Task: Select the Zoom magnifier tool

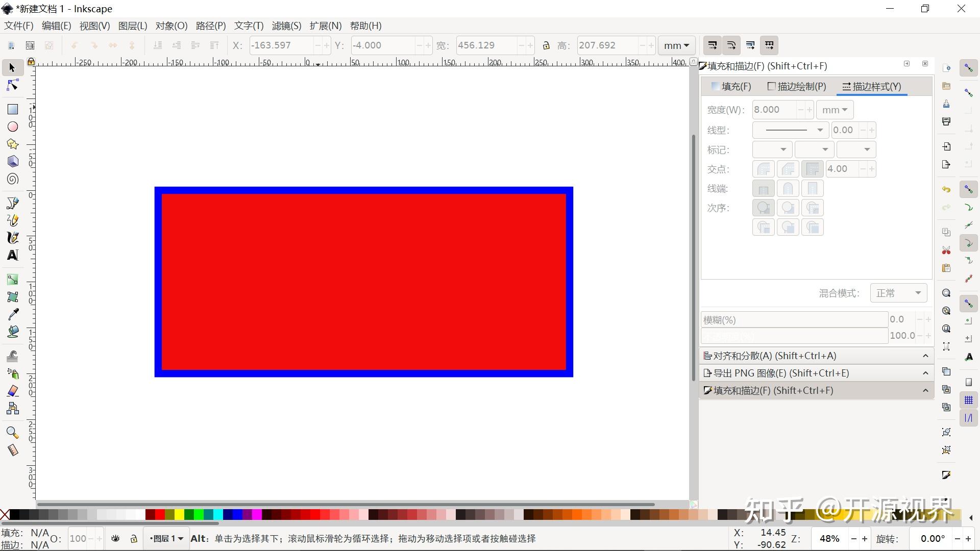Action: pos(12,433)
